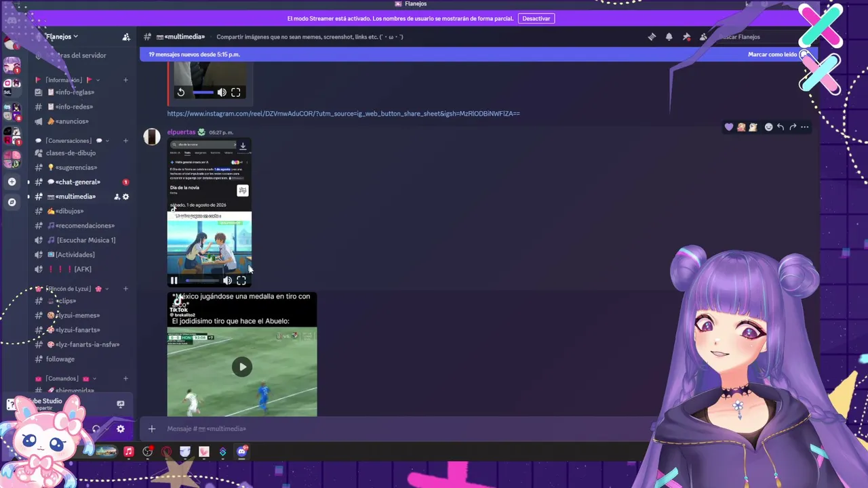Click the Desactivar streamer mode button
Image resolution: width=868 pixels, height=488 pixels.
coord(536,18)
